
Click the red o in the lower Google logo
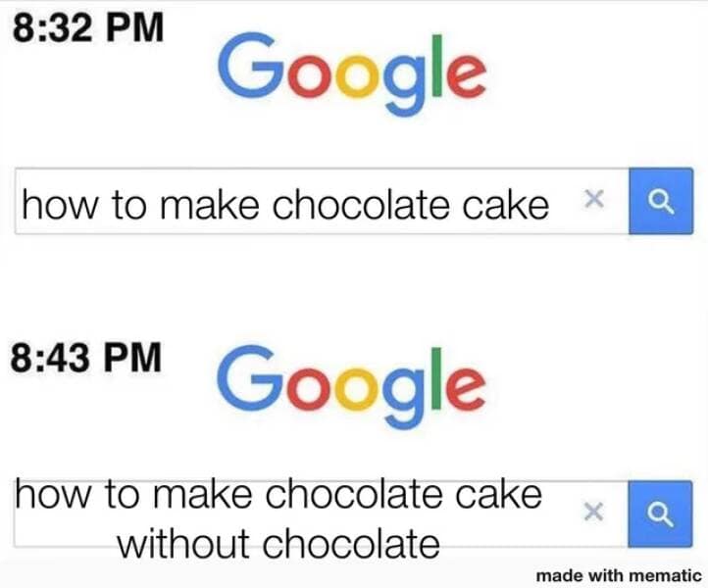point(311,388)
